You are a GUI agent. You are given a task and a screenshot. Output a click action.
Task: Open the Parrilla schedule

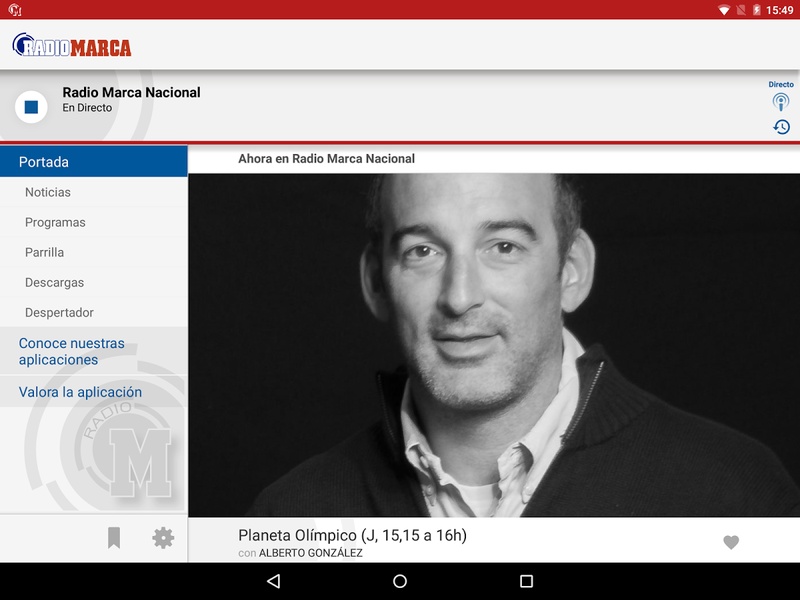[94, 253]
